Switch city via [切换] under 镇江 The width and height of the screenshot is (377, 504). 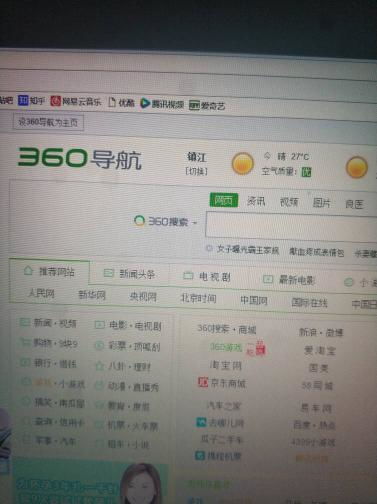click(196, 171)
